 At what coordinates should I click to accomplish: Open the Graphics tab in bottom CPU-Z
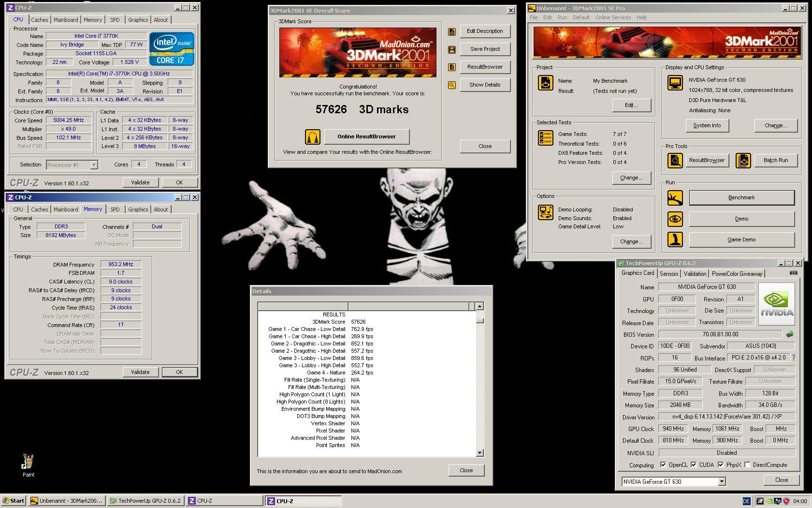click(138, 209)
